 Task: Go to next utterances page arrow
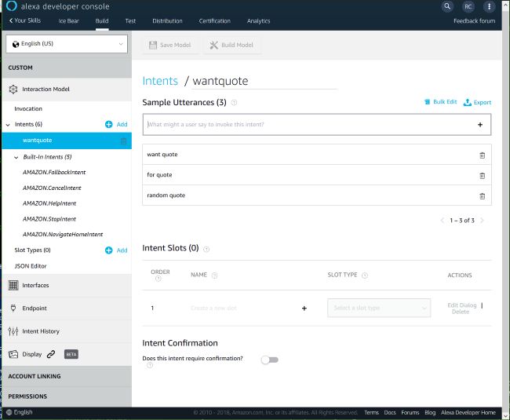482,221
